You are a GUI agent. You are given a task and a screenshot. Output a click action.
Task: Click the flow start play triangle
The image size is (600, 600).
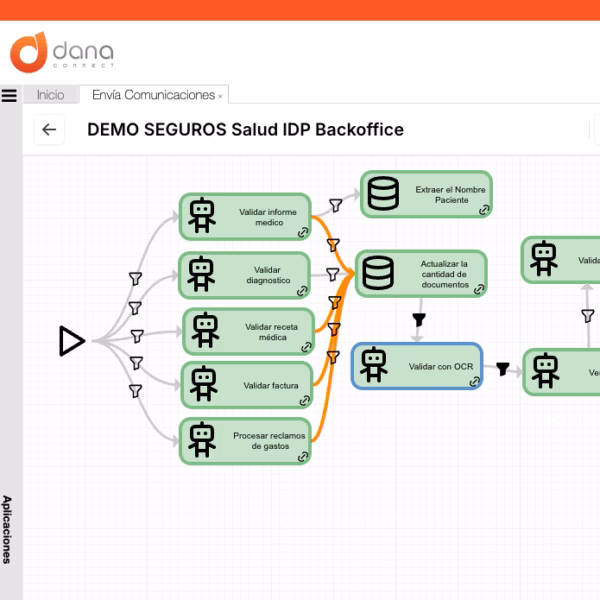tap(72, 341)
